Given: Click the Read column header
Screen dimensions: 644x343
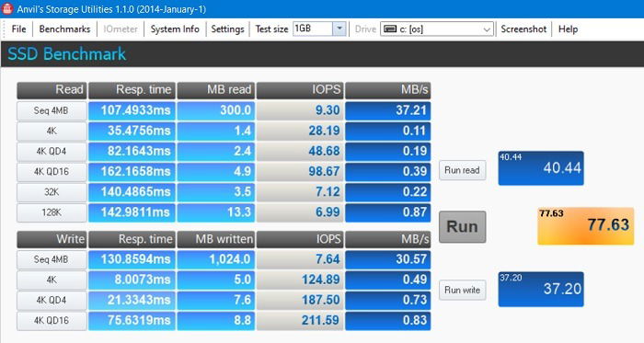Looking at the screenshot, I should [x=52, y=90].
